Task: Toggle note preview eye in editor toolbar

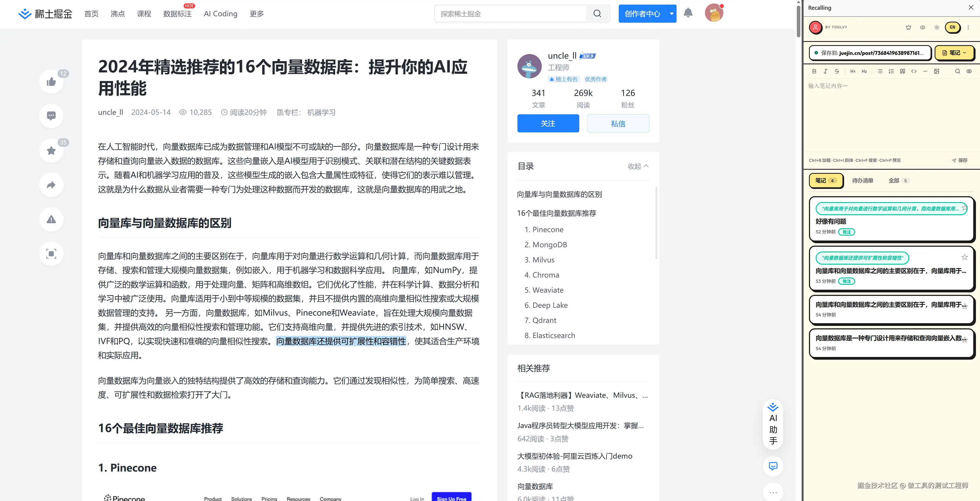Action: 969,71
